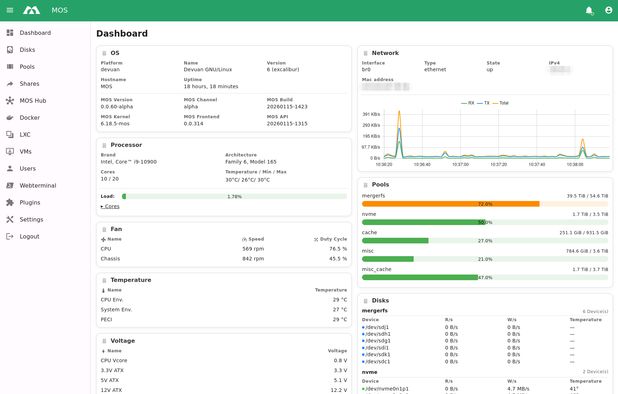
Task: Open MOS Hub from sidebar
Action: click(x=33, y=100)
